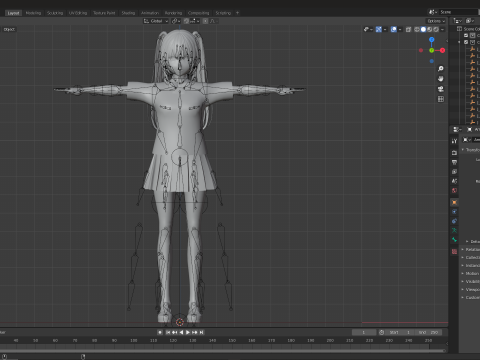Uncheck the first collection checkbox in outliner

(466, 35)
